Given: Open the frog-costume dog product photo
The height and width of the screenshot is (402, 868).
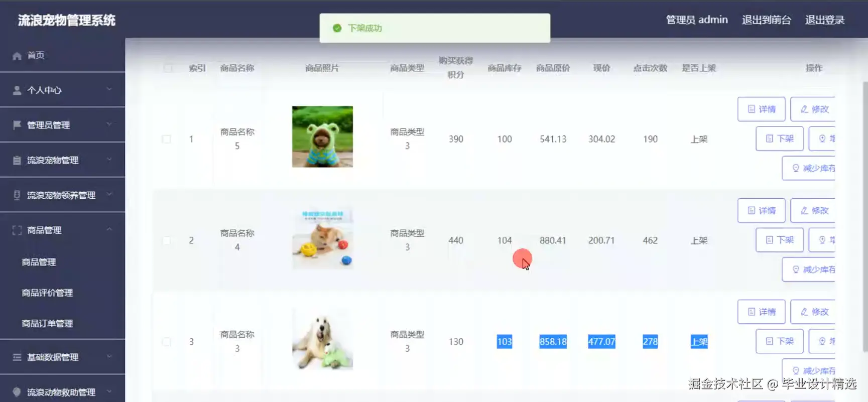Looking at the screenshot, I should click(x=322, y=137).
